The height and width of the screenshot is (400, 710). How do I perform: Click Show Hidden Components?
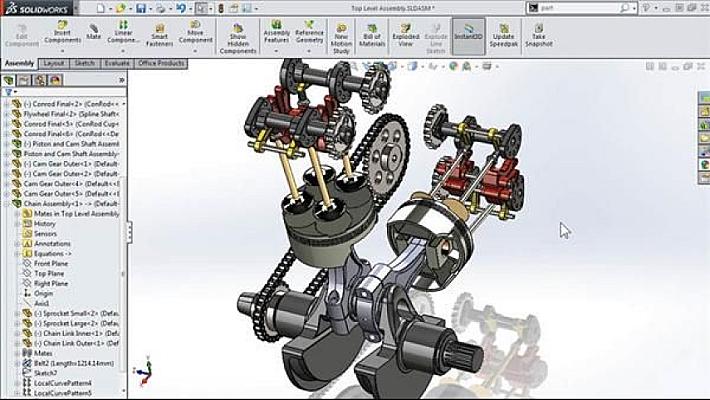(x=238, y=39)
